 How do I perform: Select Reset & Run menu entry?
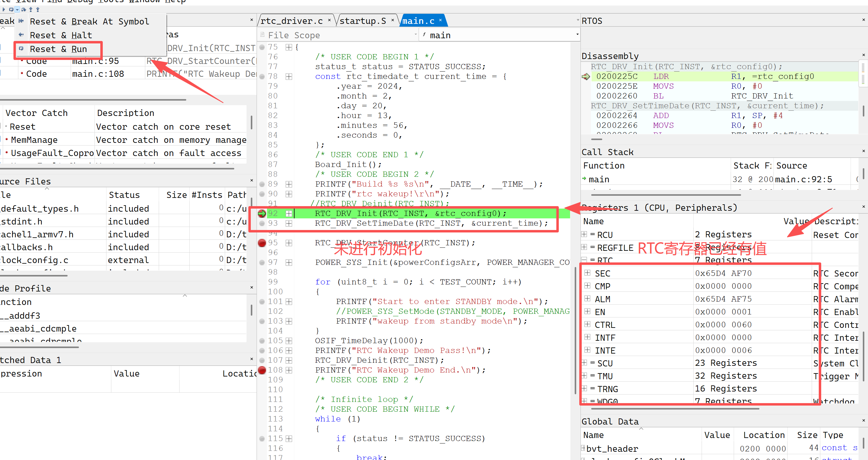(58, 49)
